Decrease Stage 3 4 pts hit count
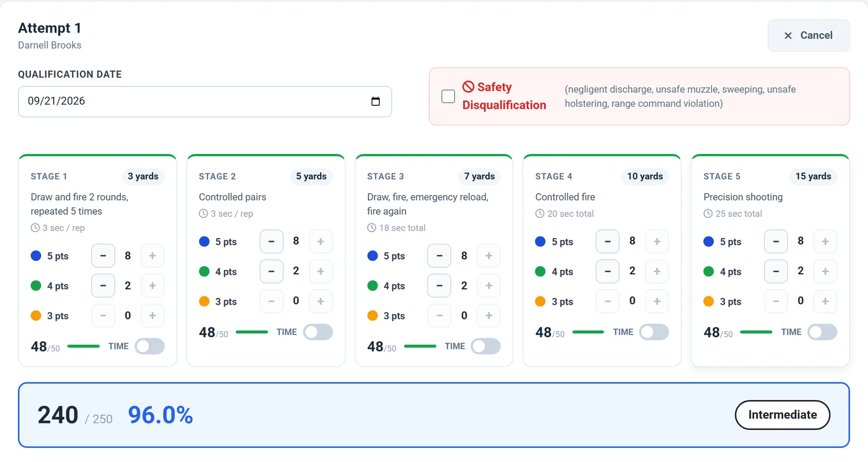The image size is (868, 462). coord(439,286)
